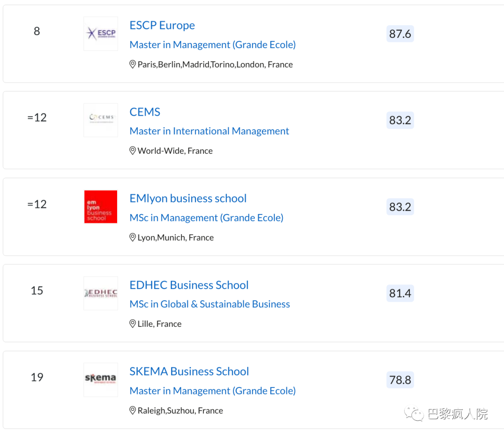Open the EMlyon business school link
Image resolution: width=504 pixels, height=436 pixels.
188,198
